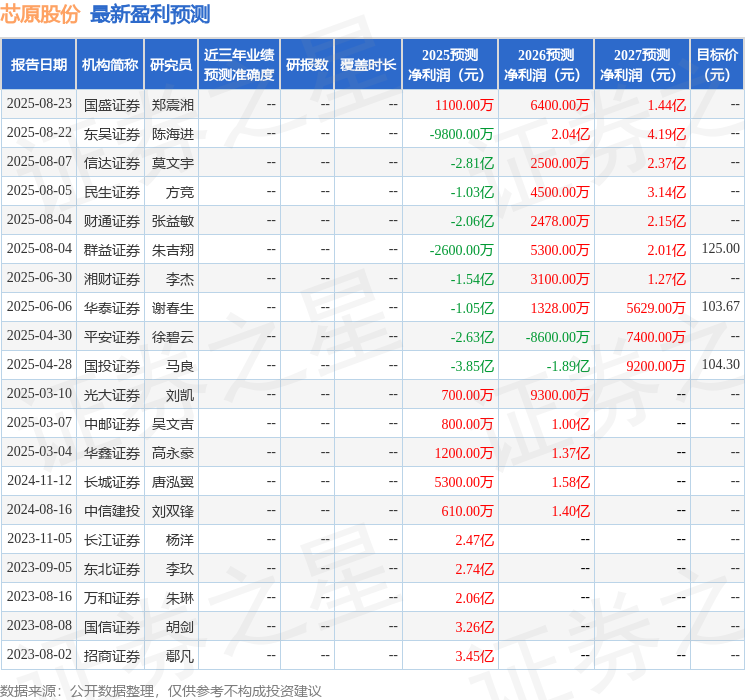The width and height of the screenshot is (745, 700).
Task: Click the 5629.00万 forecast value
Action: pyautogui.click(x=656, y=308)
